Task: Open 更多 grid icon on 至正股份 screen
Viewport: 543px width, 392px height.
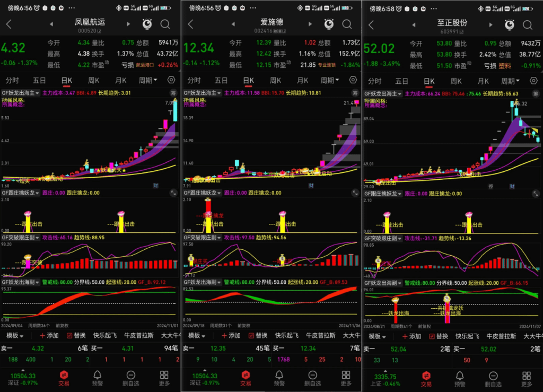Action: coord(526,378)
